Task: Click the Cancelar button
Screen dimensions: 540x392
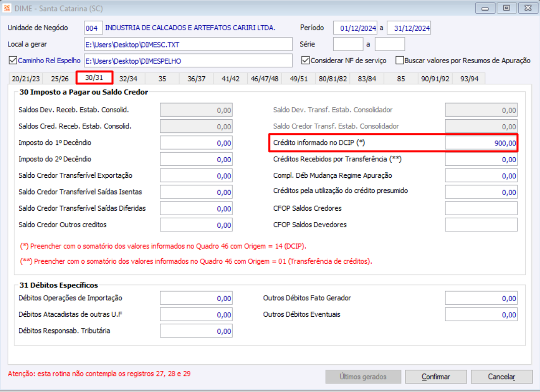Action: pyautogui.click(x=502, y=377)
